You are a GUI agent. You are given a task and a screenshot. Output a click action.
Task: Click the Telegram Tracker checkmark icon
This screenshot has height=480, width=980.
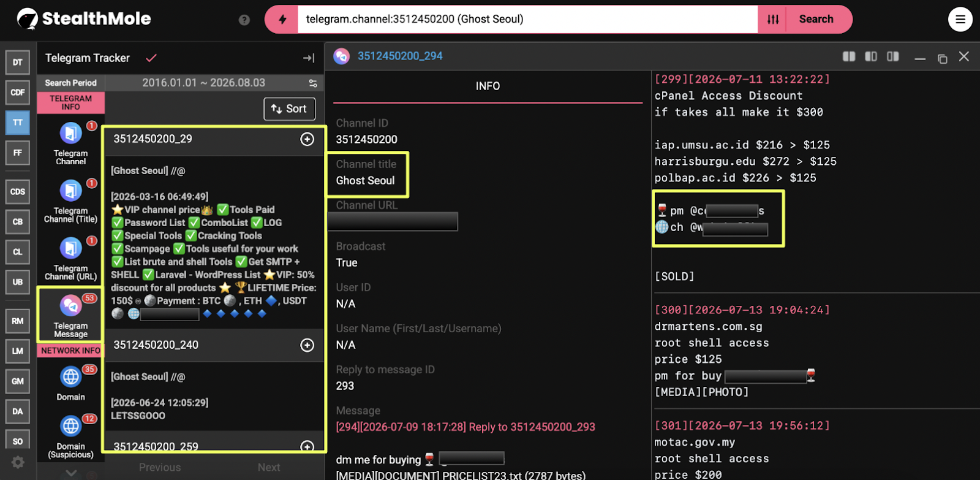[151, 58]
